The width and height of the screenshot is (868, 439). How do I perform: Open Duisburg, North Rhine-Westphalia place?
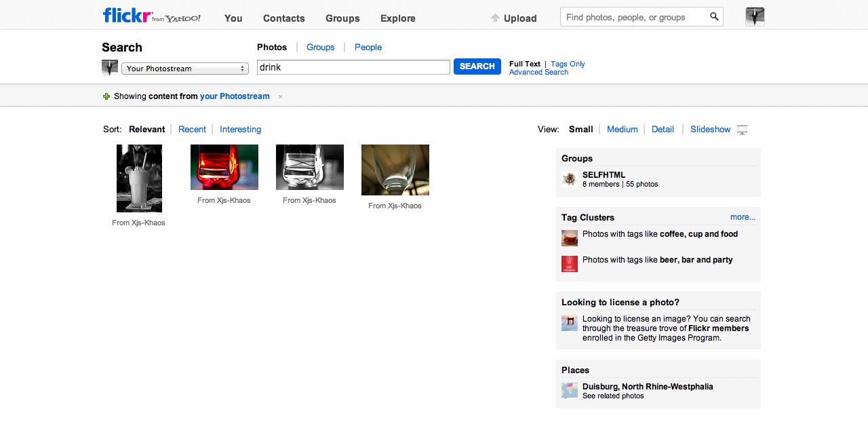648,387
